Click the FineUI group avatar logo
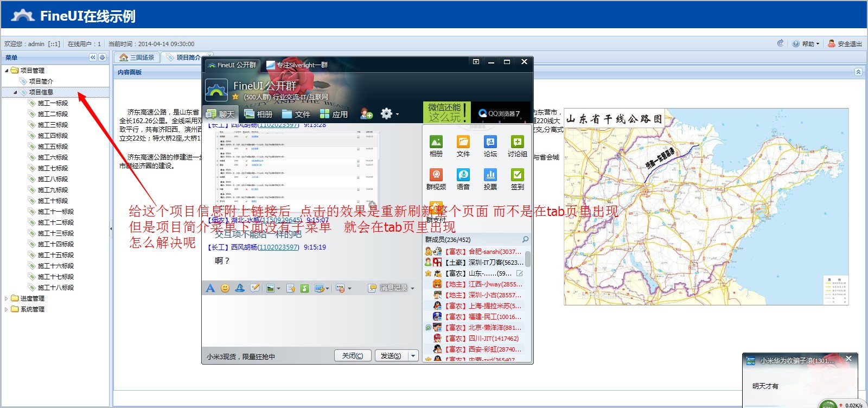 point(216,90)
